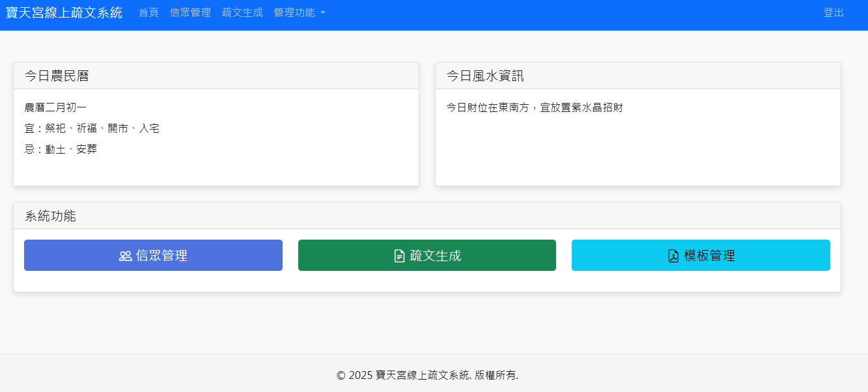The image size is (868, 392).
Task: Click the 忌 items text in the almanac
Action: pyautogui.click(x=60, y=148)
